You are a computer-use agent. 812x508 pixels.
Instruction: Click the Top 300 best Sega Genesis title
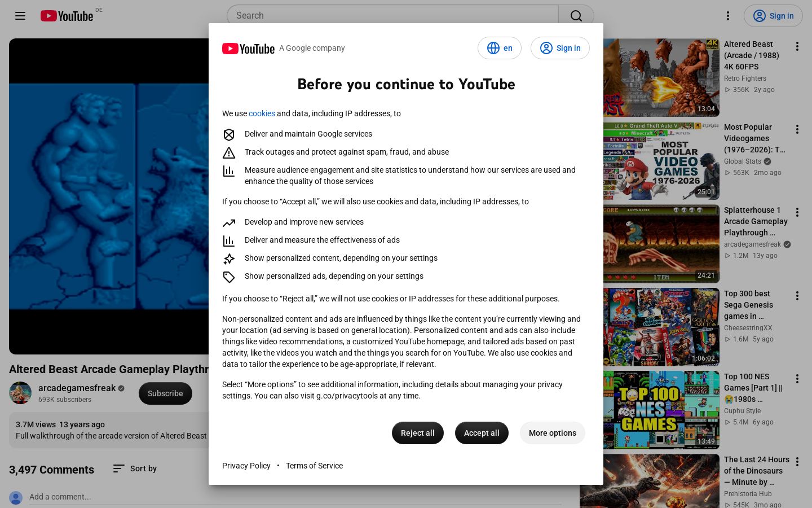click(749, 305)
